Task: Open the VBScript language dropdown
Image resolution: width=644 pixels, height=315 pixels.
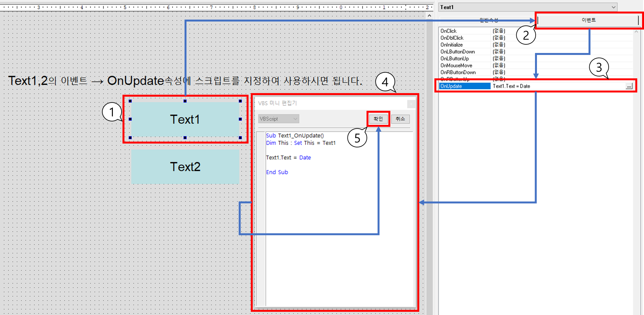Action: click(x=295, y=118)
